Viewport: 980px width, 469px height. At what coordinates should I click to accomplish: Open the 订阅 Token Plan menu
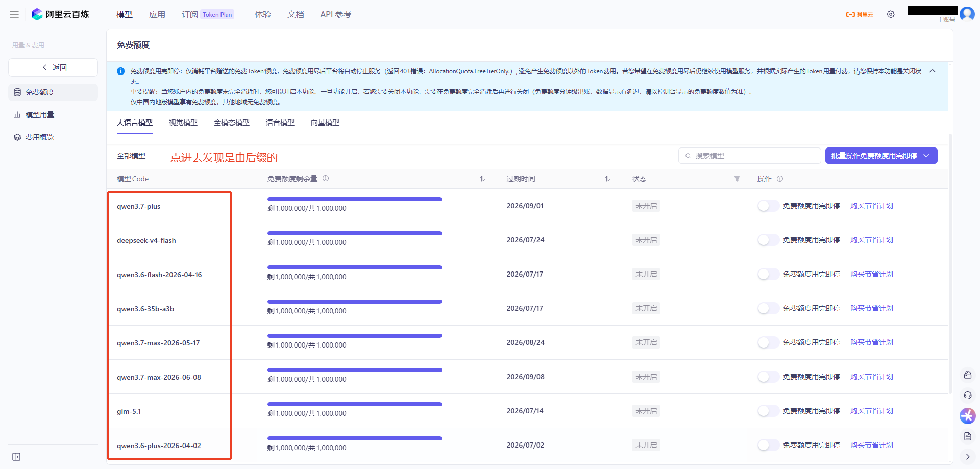coord(208,14)
